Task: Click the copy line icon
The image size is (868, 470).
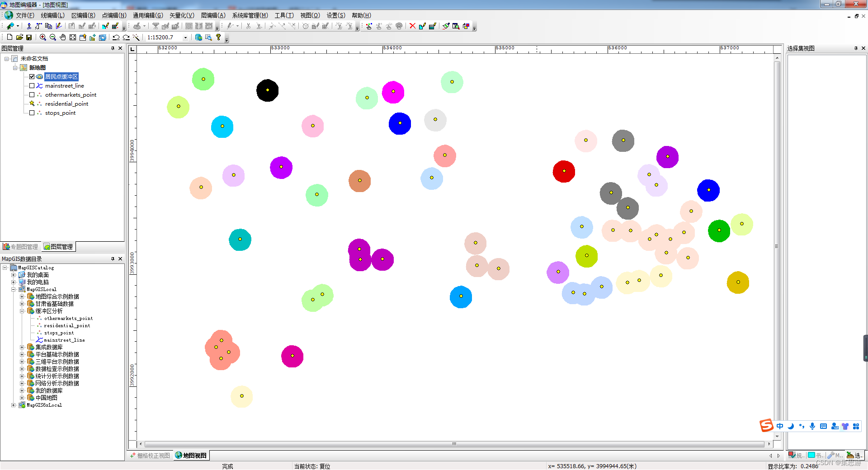Action: click(x=48, y=26)
